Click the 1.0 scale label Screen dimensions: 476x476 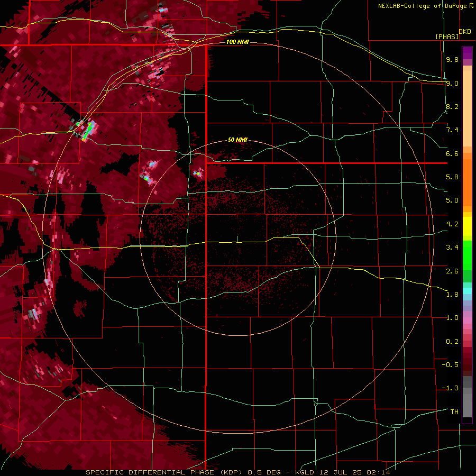coord(452,317)
